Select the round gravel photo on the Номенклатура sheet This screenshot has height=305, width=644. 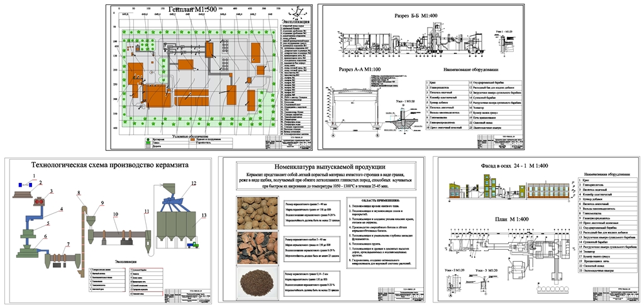point(257,213)
